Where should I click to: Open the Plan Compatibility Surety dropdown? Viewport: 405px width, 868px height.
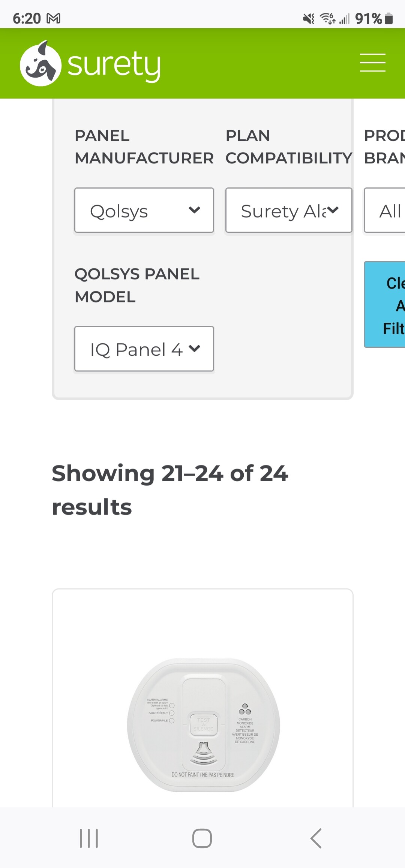pyautogui.click(x=289, y=210)
